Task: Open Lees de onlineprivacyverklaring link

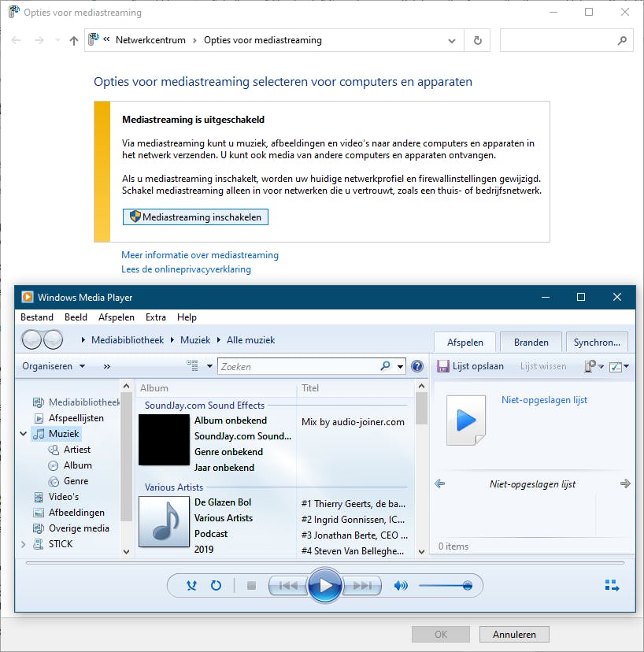Action: point(186,269)
